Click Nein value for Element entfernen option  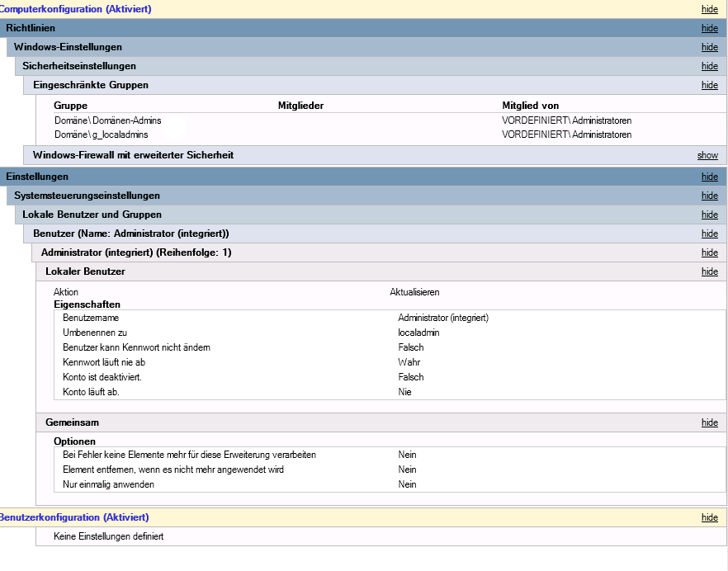[407, 470]
